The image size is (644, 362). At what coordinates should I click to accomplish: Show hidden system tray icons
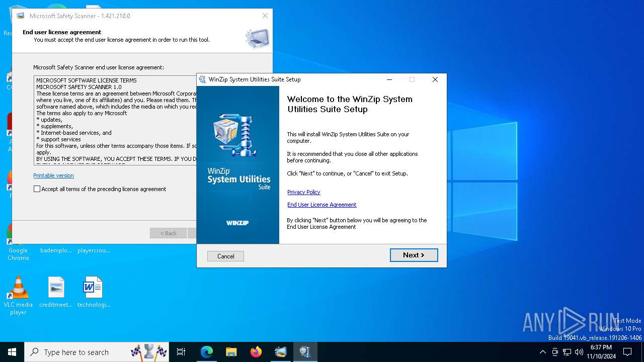click(542, 352)
